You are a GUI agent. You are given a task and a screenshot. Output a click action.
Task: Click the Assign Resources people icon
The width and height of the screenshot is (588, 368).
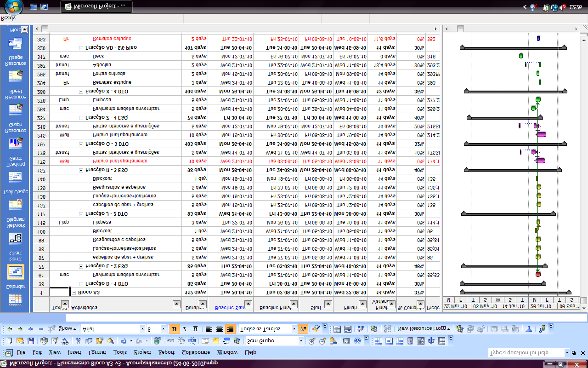tap(237, 341)
